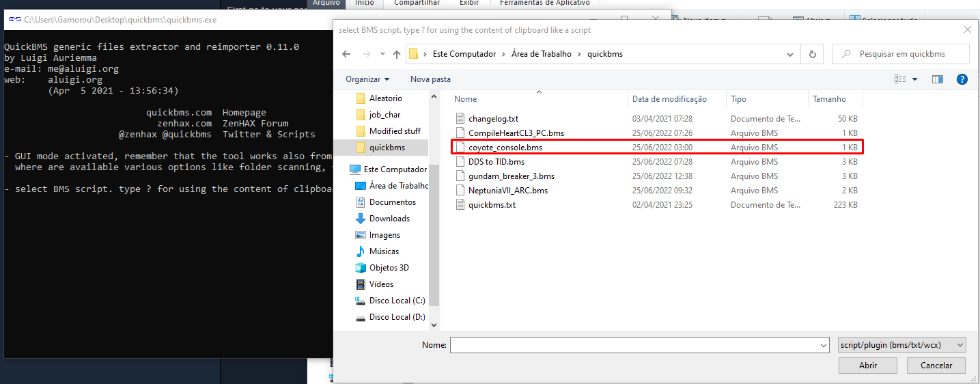Toggle the preview pane icon

[x=938, y=79]
